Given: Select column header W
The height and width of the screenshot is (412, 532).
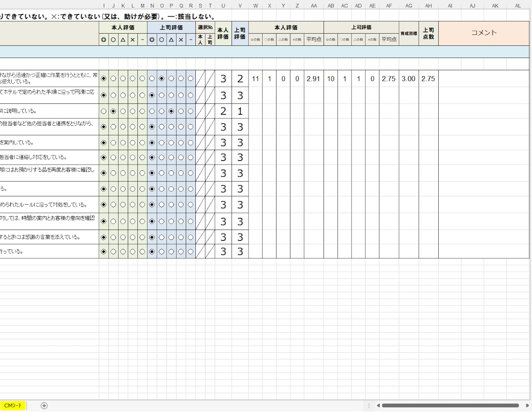Looking at the screenshot, I should 256,6.
